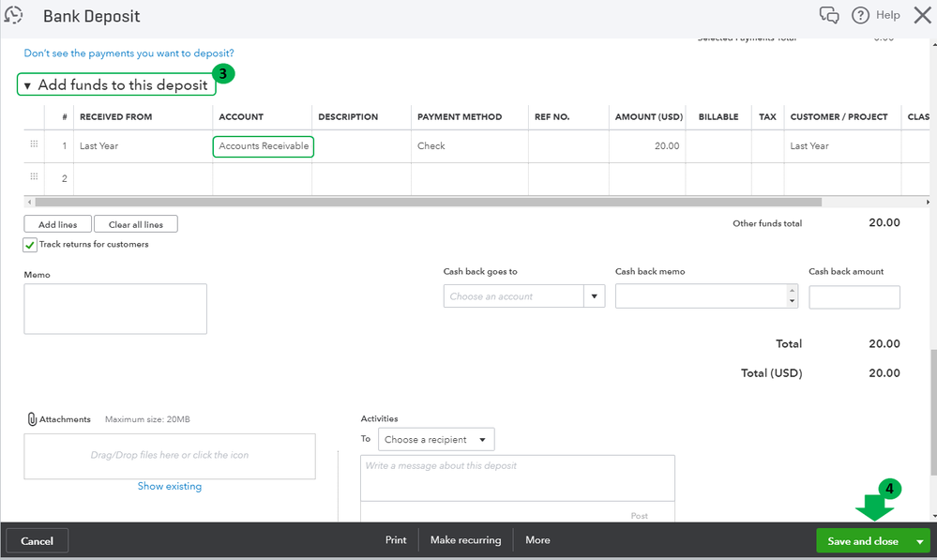Image resolution: width=937 pixels, height=560 pixels.
Task: Open the Cash back goes to dropdown
Action: click(x=594, y=296)
